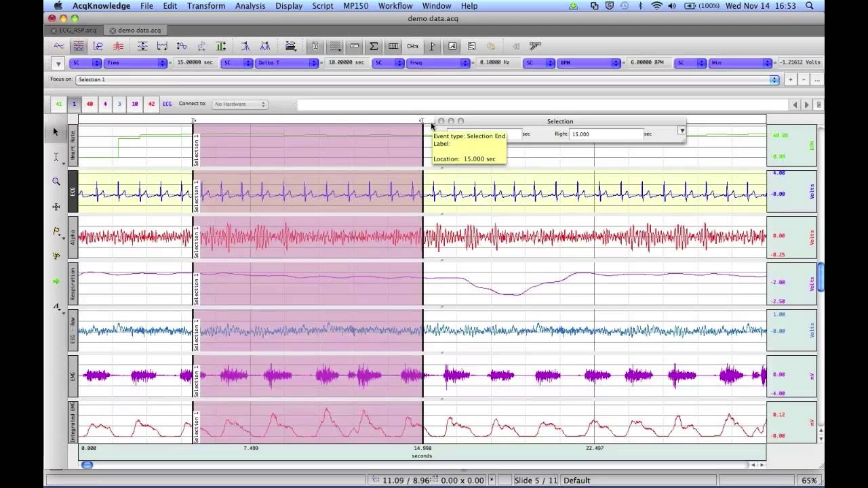Click the previous event left arrow button

795,104
